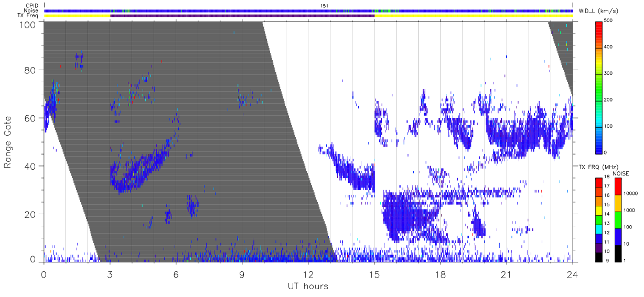
Task: Click the WID⊥ (km/s) colorbar title
Action: pos(598,10)
